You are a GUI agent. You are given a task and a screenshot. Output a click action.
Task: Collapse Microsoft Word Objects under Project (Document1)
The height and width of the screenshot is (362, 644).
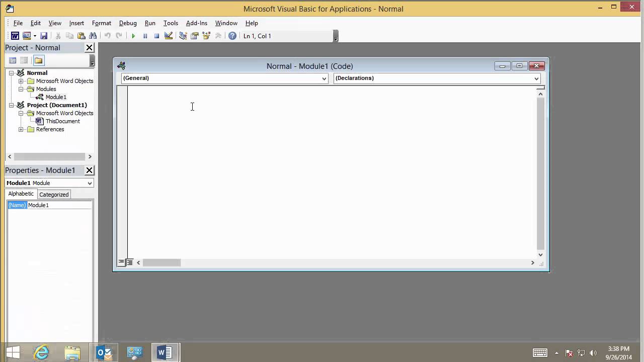pyautogui.click(x=21, y=113)
